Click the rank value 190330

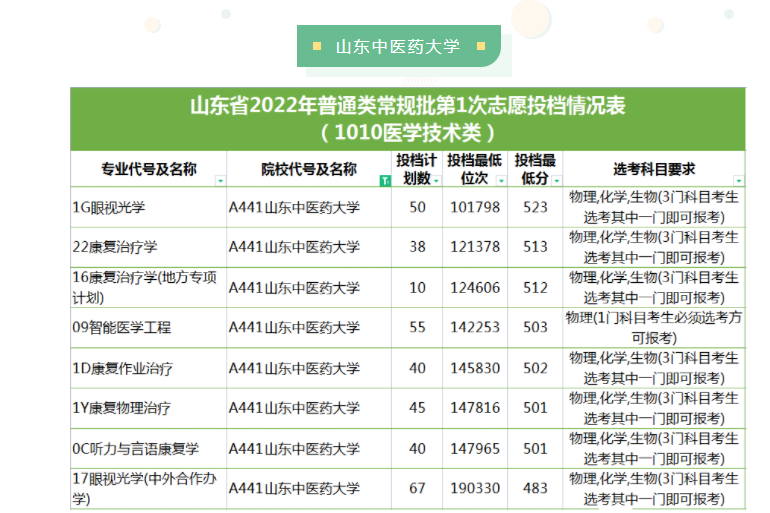click(x=475, y=488)
